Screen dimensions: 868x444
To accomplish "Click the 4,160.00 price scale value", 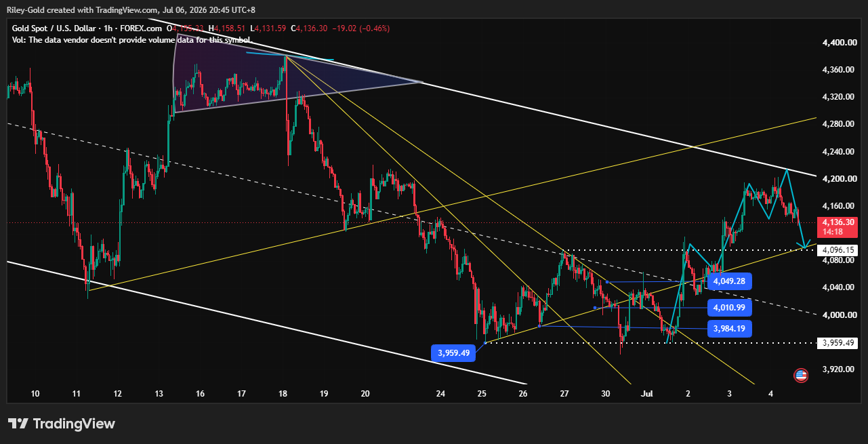I will pyautogui.click(x=840, y=206).
